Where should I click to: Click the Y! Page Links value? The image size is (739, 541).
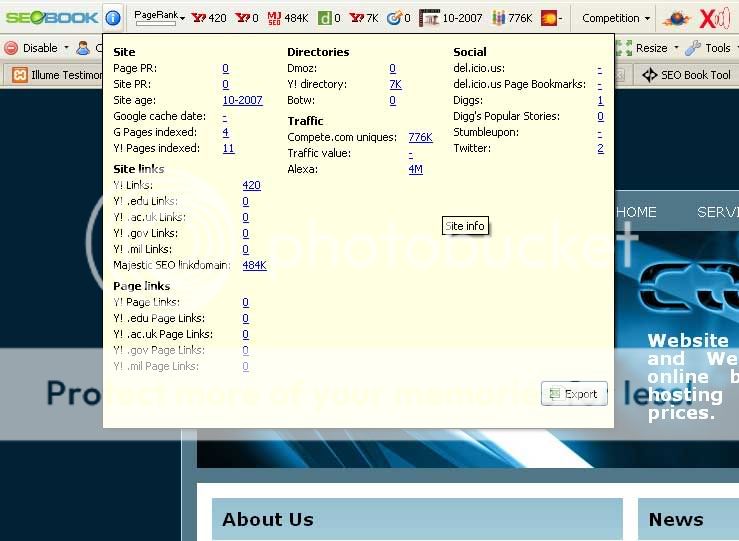pos(246,302)
